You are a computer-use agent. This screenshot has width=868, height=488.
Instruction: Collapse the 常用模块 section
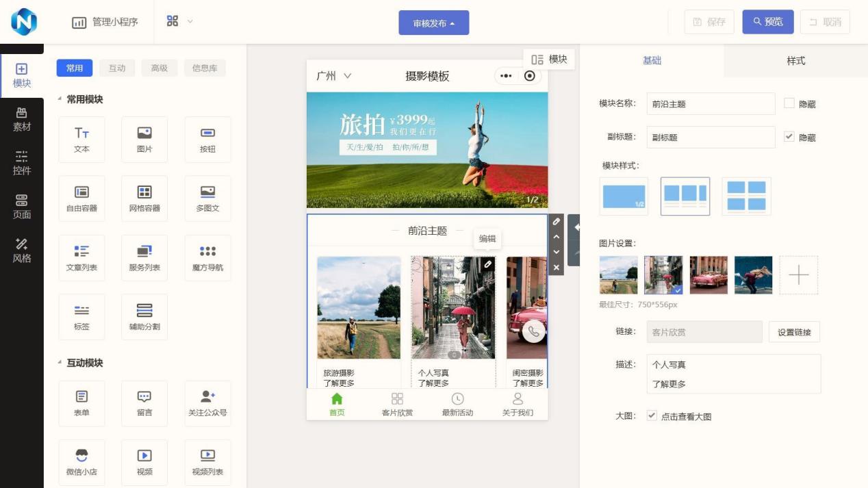tap(60, 99)
